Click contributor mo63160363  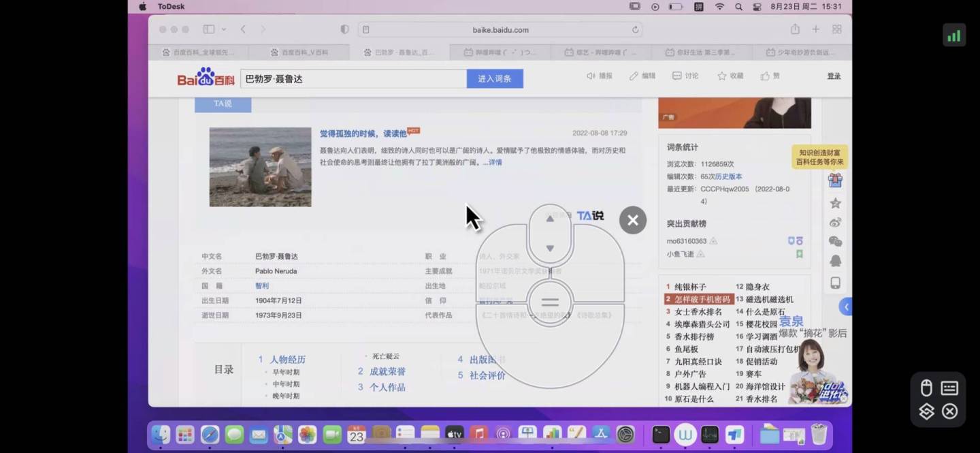[x=687, y=241]
